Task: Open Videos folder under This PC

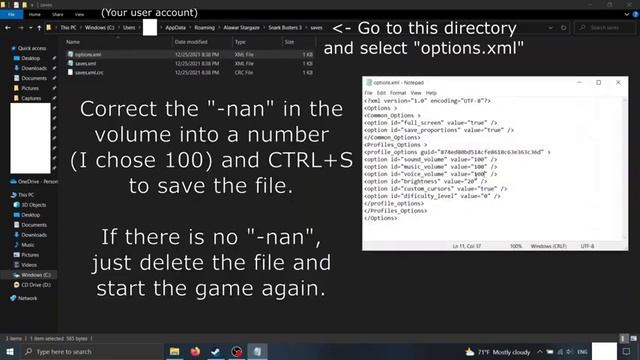Action: 29,265
